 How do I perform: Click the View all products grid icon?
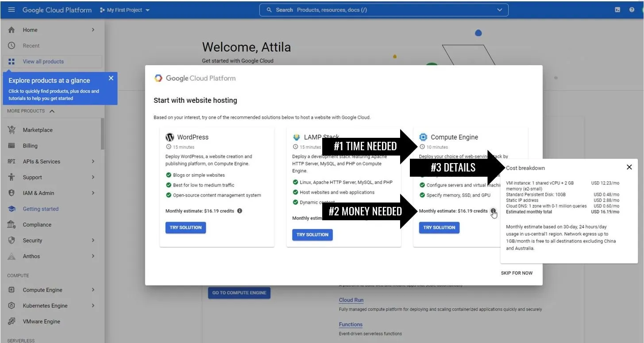tap(12, 62)
